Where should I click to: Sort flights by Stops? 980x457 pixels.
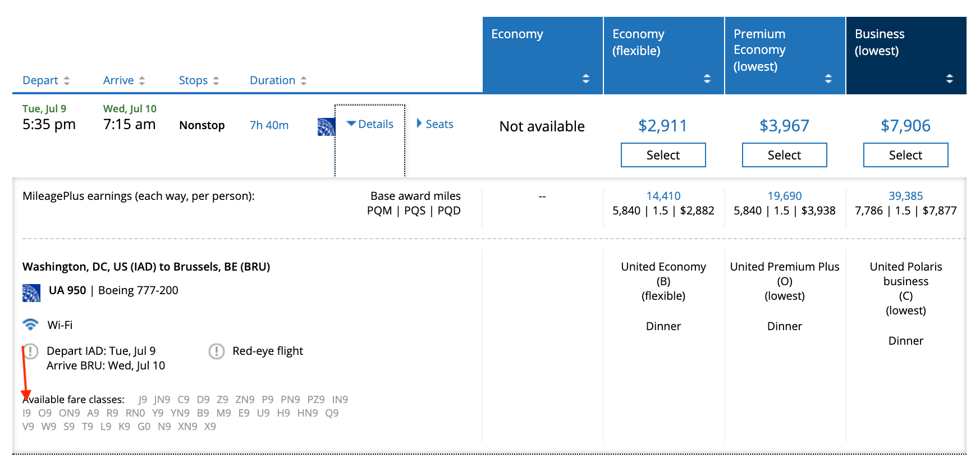pyautogui.click(x=199, y=80)
